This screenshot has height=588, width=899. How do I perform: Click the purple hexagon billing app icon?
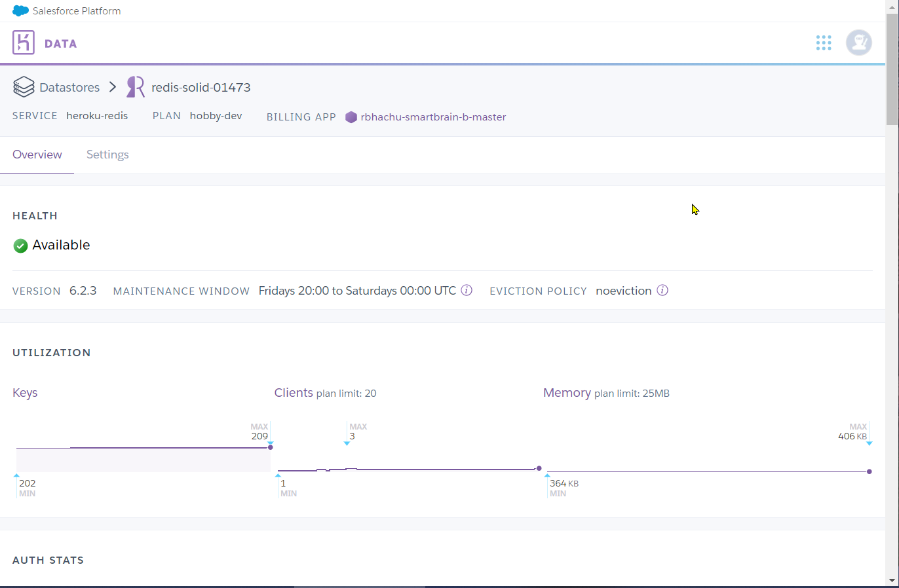click(x=351, y=117)
